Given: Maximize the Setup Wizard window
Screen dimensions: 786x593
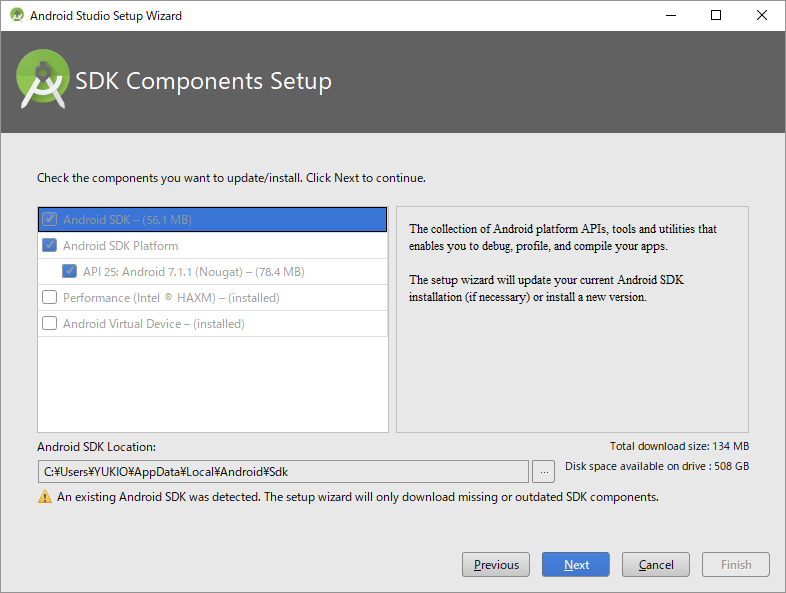Looking at the screenshot, I should [x=716, y=16].
